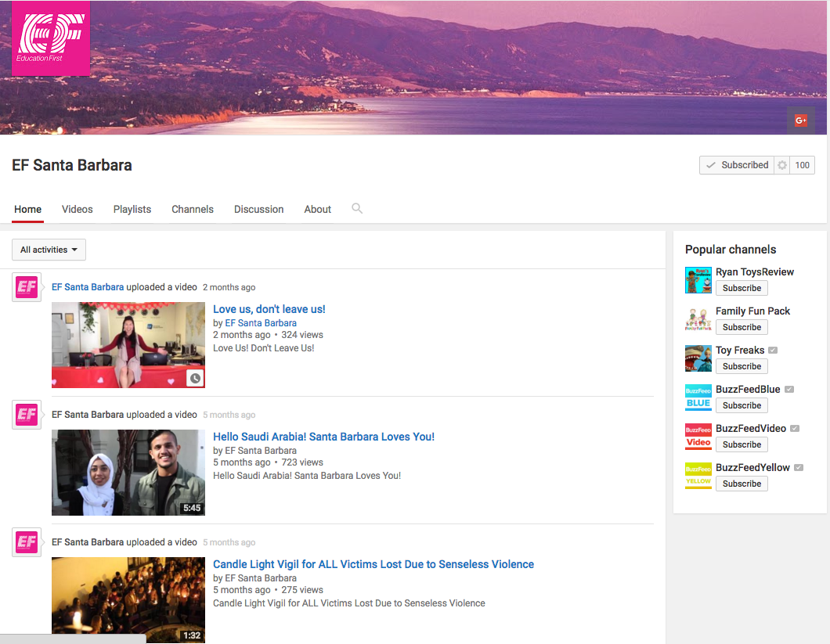Image resolution: width=830 pixels, height=644 pixels.
Task: Click '324 views' text
Action: pos(302,335)
